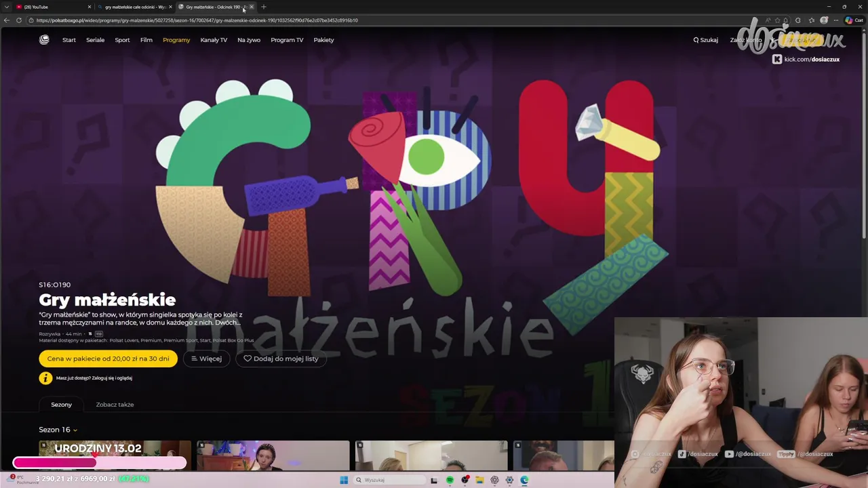Open the Na żywo menu
Image resolution: width=868 pixels, height=488 pixels.
point(249,40)
